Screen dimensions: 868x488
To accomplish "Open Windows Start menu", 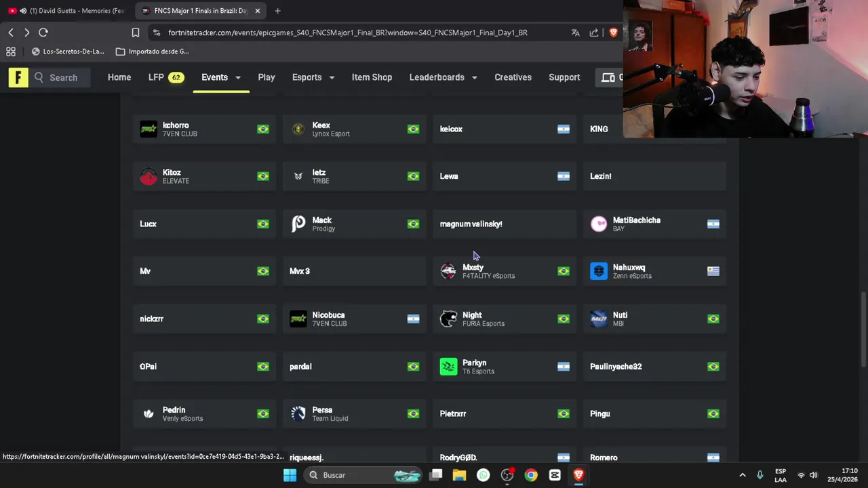I will coord(290,475).
